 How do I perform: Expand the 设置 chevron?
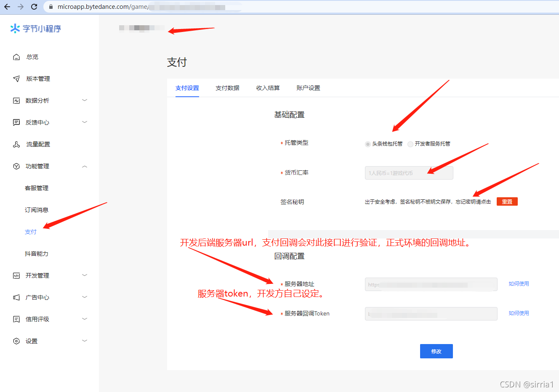pos(85,341)
